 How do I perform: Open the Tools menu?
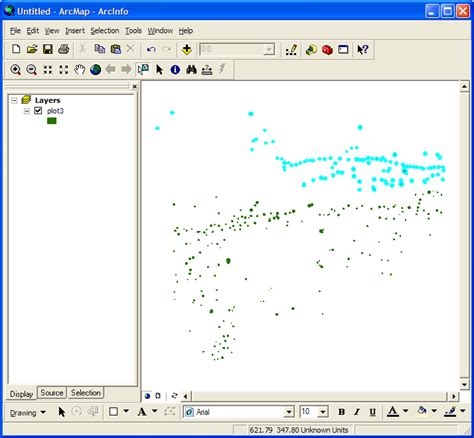click(x=133, y=31)
